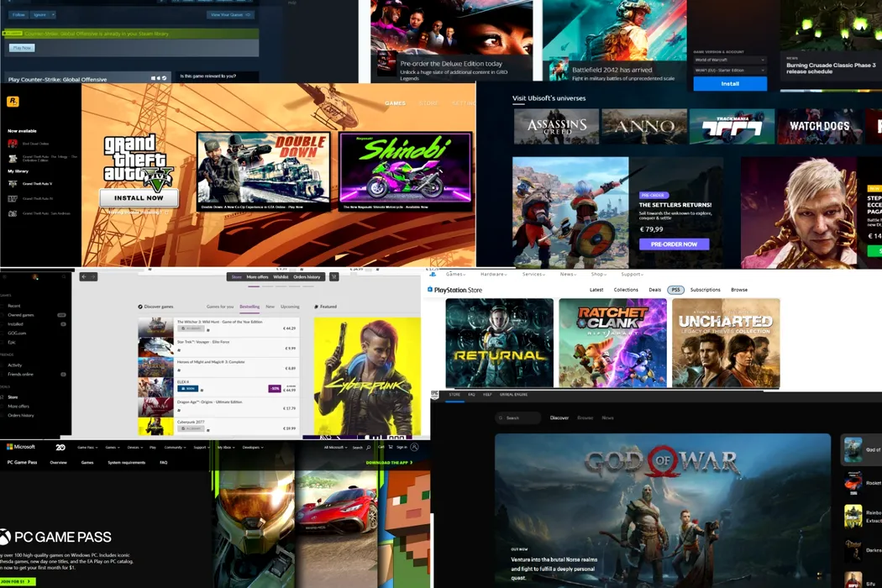Open the World of Warcraft version dropdown in Battle.net
Image resolution: width=882 pixels, height=588 pixels.
pos(730,60)
